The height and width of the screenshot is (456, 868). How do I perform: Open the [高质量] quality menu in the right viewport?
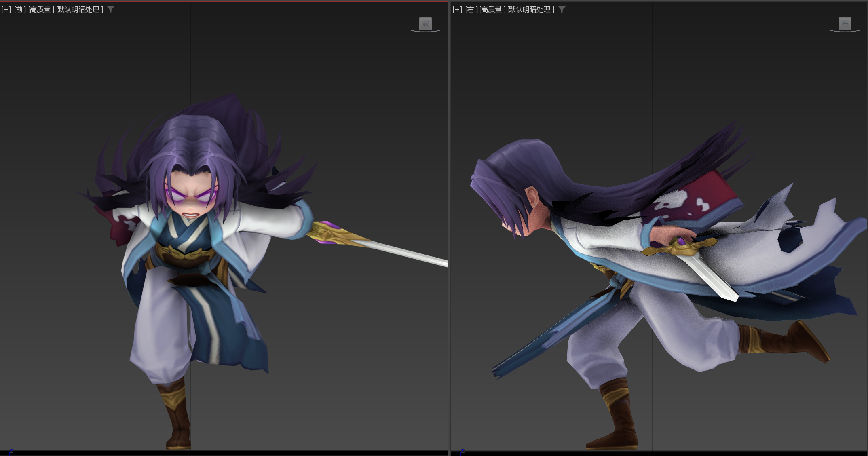click(492, 9)
